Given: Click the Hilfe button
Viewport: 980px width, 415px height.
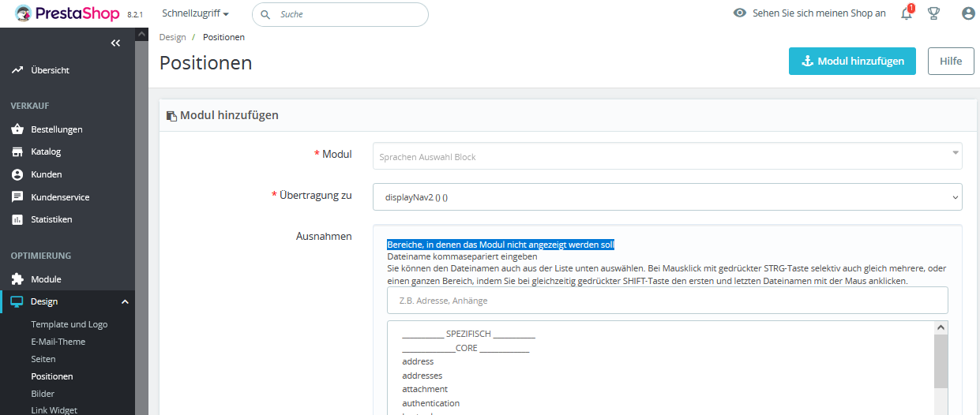Looking at the screenshot, I should (x=951, y=61).
